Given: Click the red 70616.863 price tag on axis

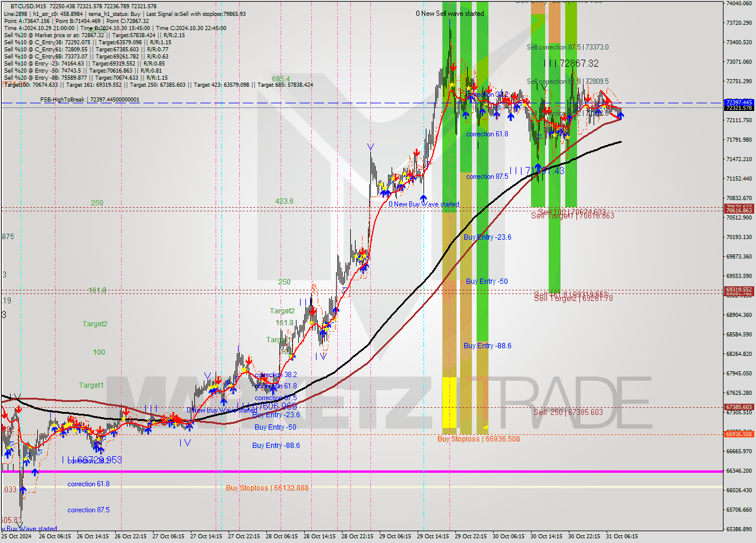Looking at the screenshot, I should 739,210.
